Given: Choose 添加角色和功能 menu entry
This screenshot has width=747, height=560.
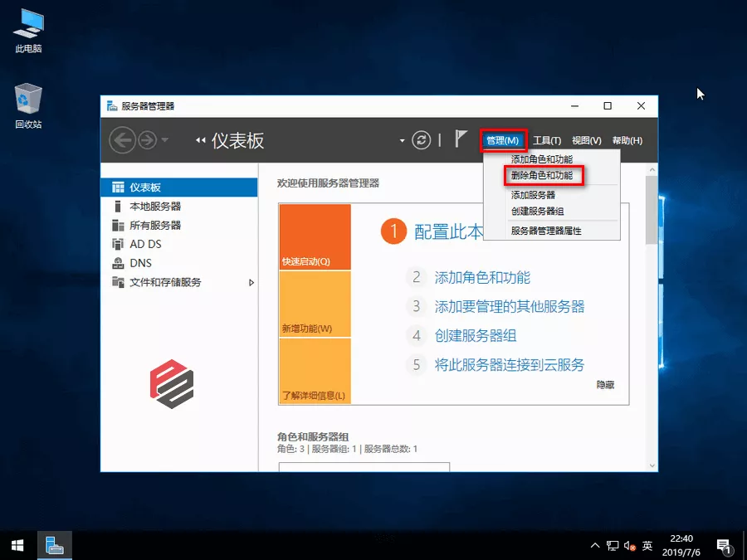Looking at the screenshot, I should [x=541, y=159].
